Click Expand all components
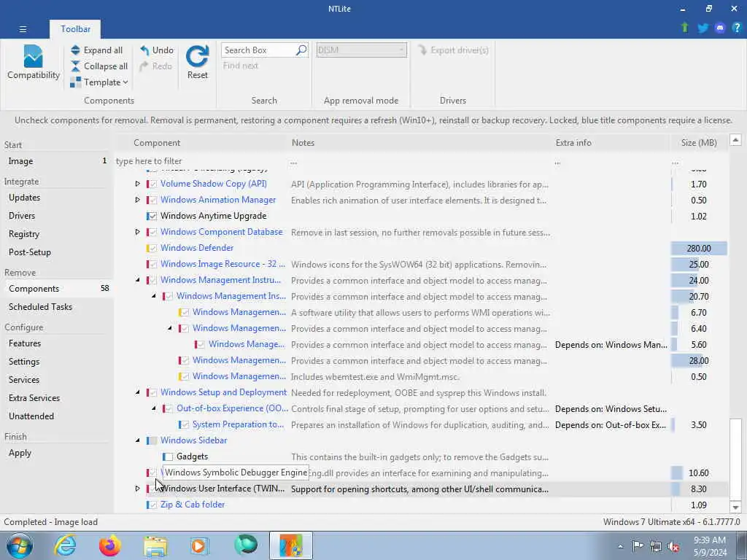Viewport: 747px width, 560px height. pyautogui.click(x=97, y=50)
